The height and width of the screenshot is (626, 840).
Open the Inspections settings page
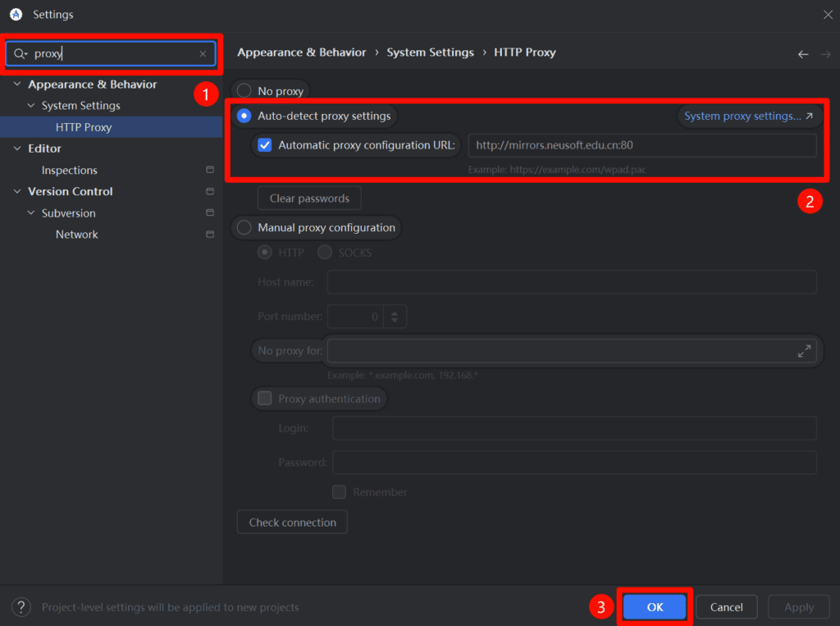tap(70, 170)
